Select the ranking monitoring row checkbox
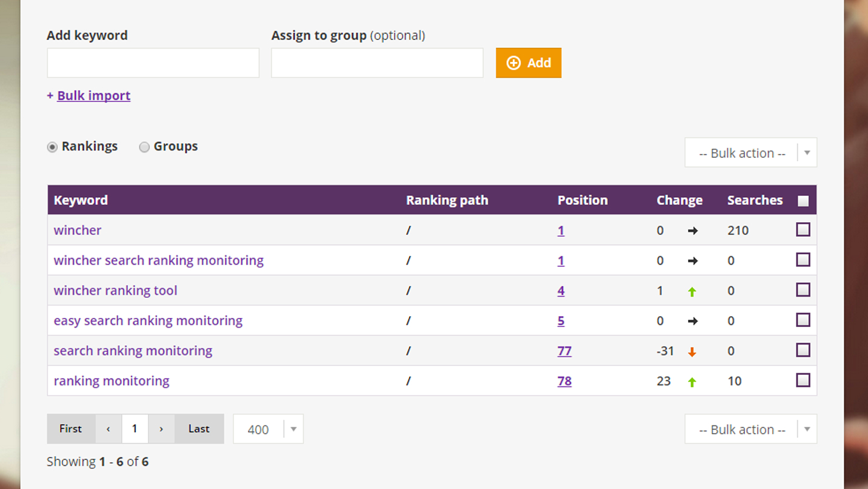This screenshot has width=868, height=489. click(803, 380)
